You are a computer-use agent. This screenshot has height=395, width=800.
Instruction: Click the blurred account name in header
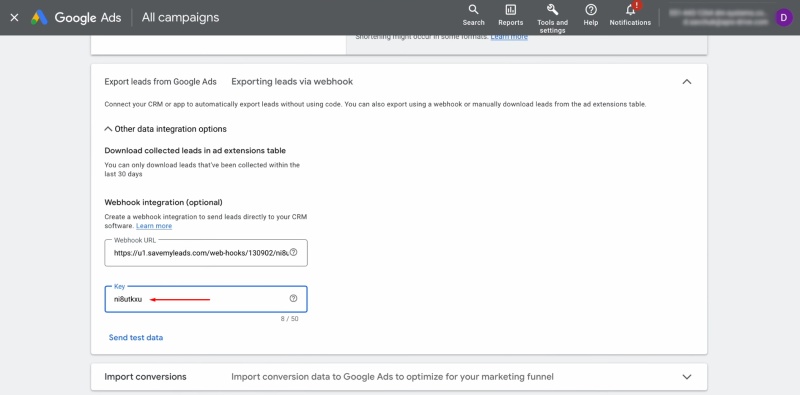click(718, 17)
